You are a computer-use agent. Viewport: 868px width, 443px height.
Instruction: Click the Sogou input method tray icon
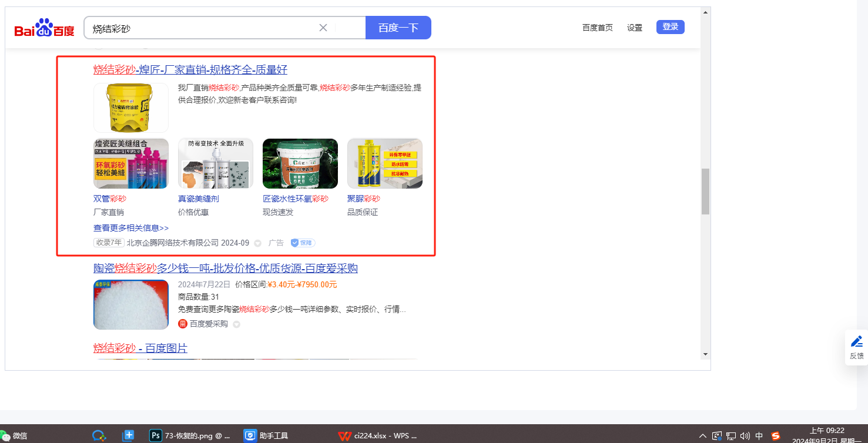(776, 436)
